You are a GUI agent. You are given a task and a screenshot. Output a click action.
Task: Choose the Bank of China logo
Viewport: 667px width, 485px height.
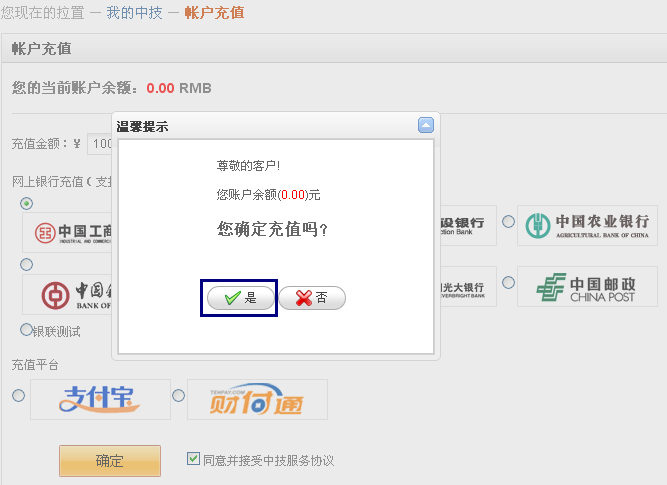[67, 294]
